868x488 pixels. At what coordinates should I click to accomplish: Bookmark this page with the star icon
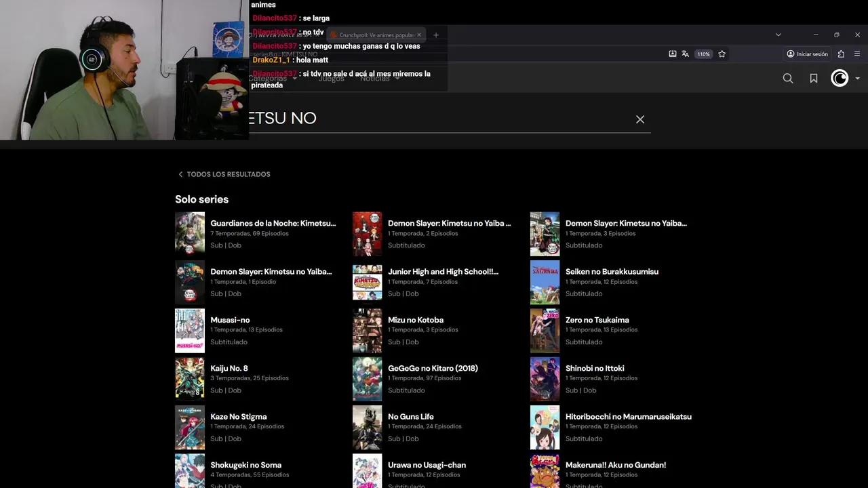pos(722,54)
